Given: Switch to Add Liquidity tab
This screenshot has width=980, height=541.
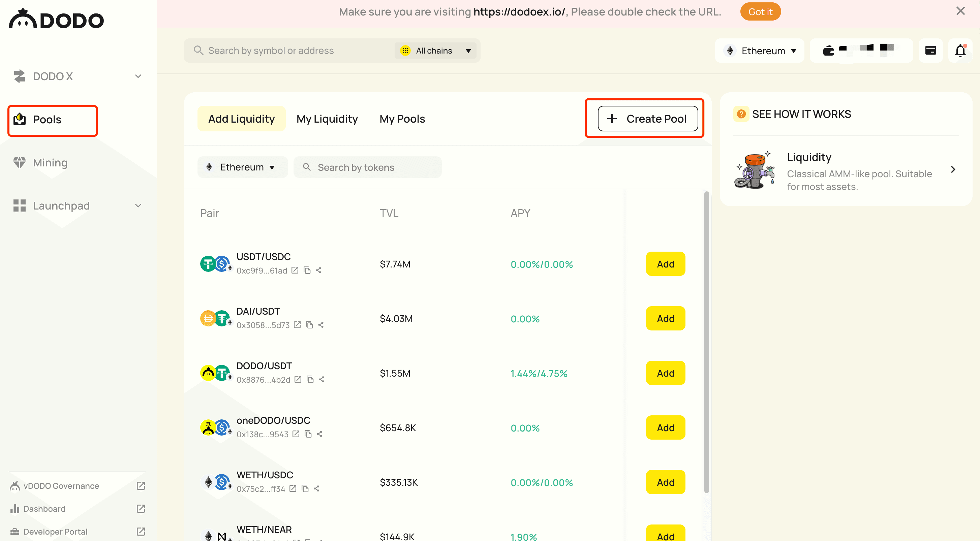Looking at the screenshot, I should [242, 119].
